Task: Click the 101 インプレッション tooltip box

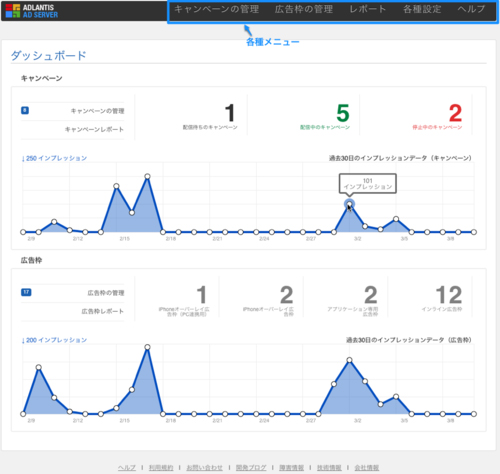Action: tap(368, 183)
